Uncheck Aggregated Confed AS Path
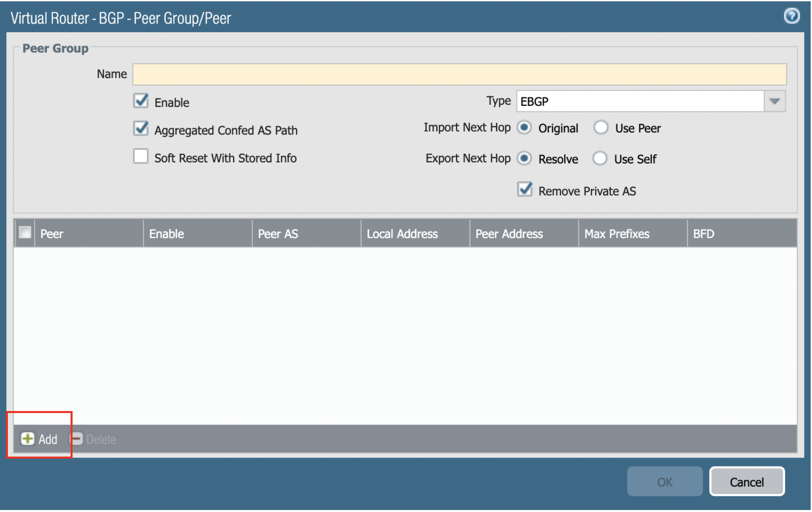This screenshot has height=512, width=812. tap(141, 129)
